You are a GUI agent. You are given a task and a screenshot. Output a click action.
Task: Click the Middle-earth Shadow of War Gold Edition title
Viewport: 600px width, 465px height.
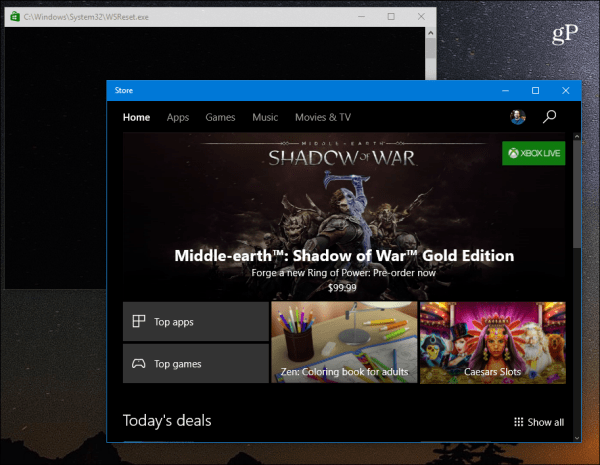click(x=344, y=256)
